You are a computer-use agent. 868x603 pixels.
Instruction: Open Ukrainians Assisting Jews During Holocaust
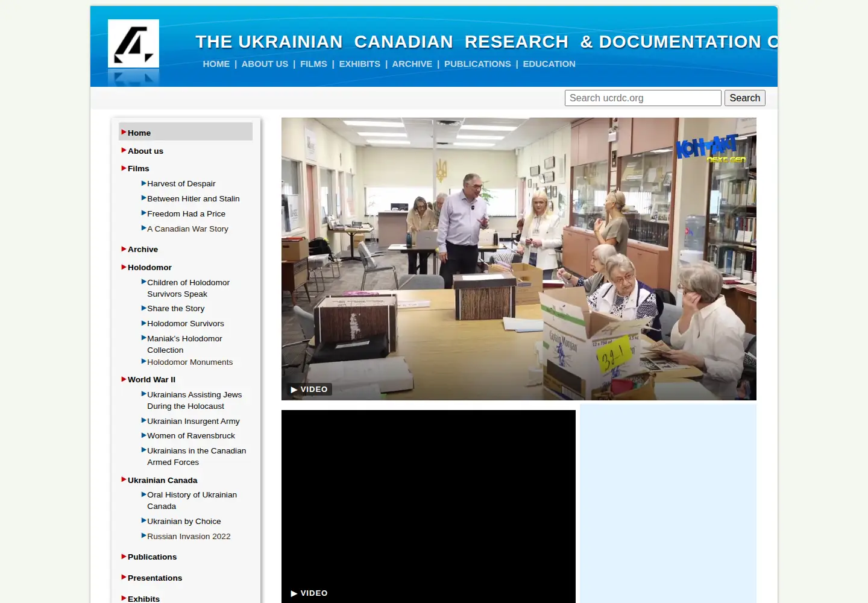[x=194, y=400]
